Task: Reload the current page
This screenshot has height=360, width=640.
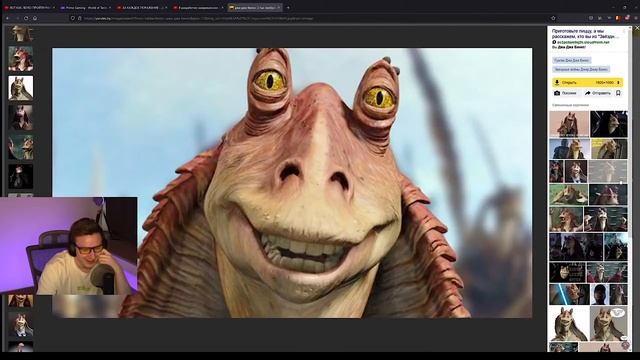Action: click(26, 18)
